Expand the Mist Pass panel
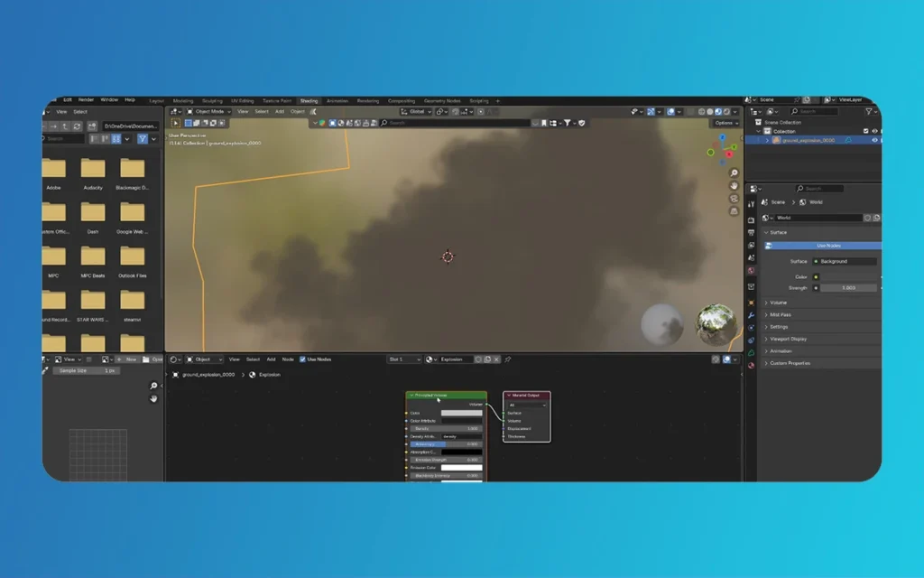The image size is (924, 578). pos(781,315)
